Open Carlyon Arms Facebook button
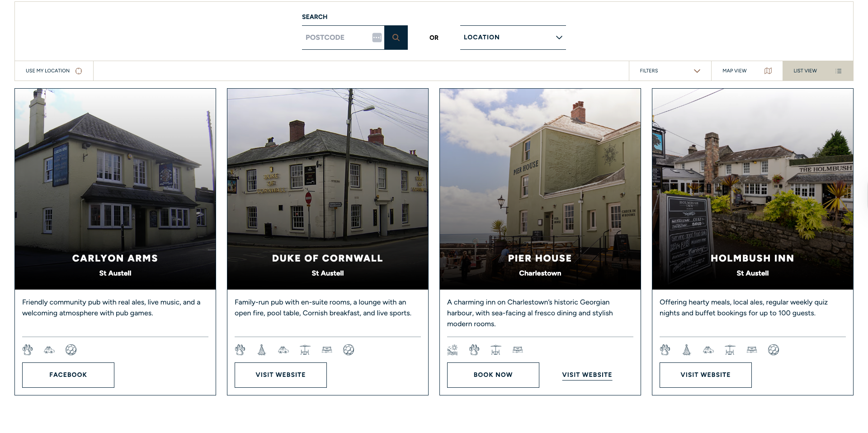Screen dimensions: 868x433 tap(68, 375)
